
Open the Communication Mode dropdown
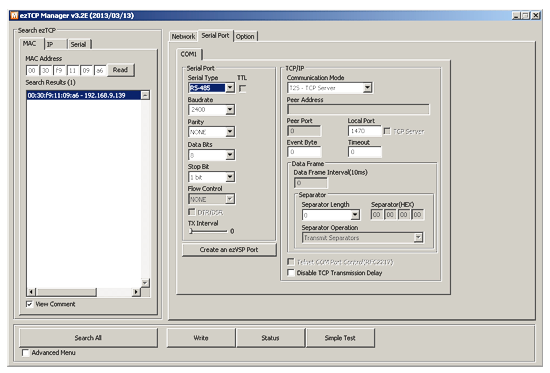click(367, 88)
